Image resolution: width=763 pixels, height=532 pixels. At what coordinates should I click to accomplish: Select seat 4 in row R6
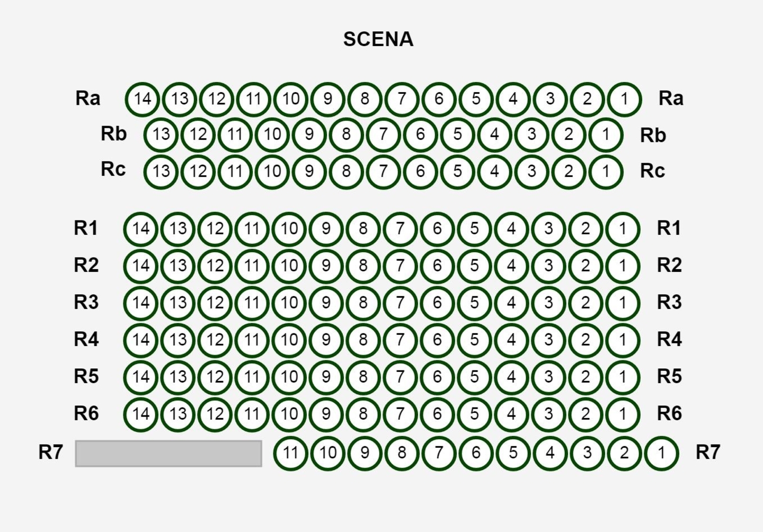pyautogui.click(x=511, y=414)
